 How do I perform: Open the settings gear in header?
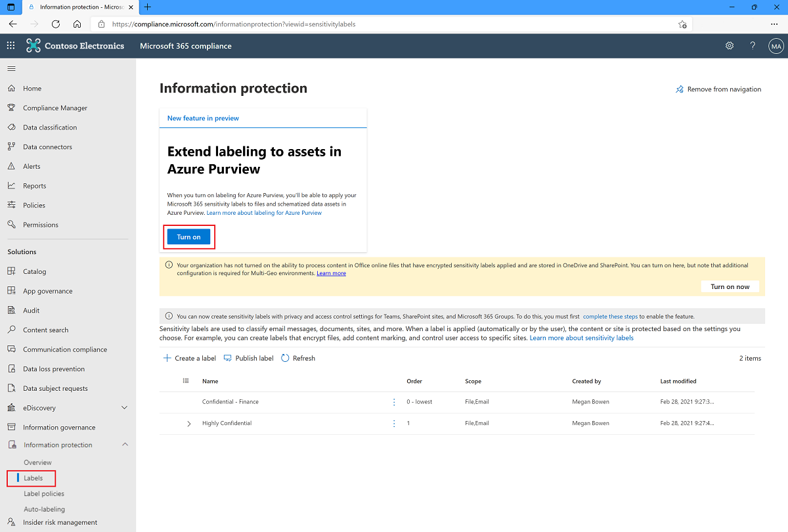tap(730, 46)
